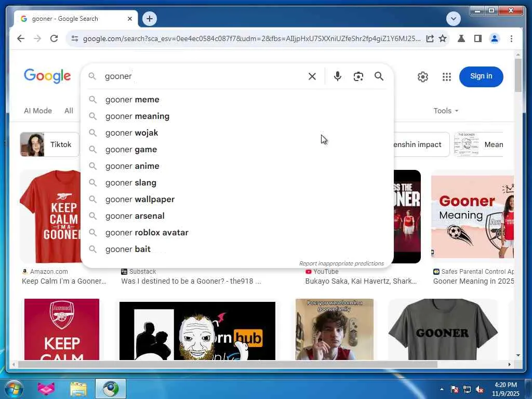The height and width of the screenshot is (399, 532).
Task: Click the scroll down arrow
Action: click(x=518, y=355)
